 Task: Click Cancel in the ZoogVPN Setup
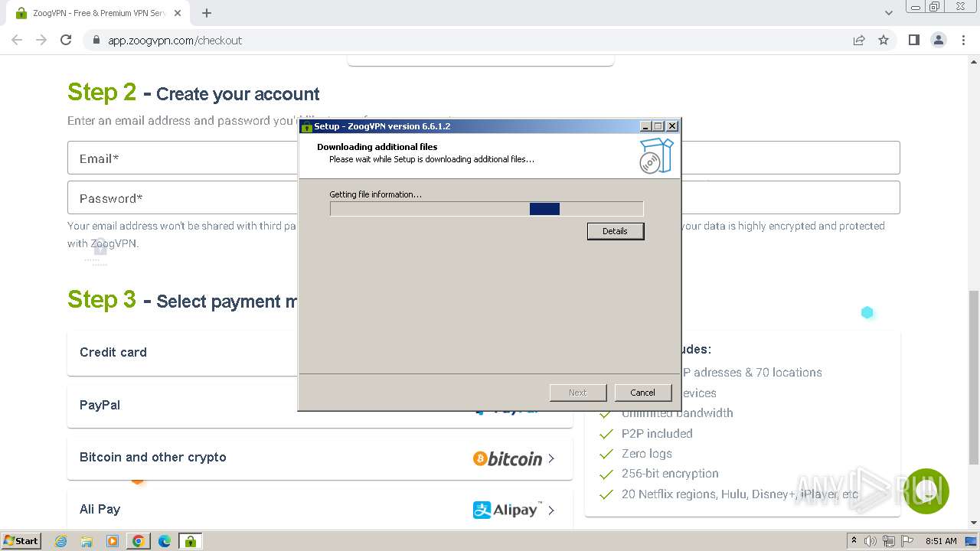(x=642, y=393)
